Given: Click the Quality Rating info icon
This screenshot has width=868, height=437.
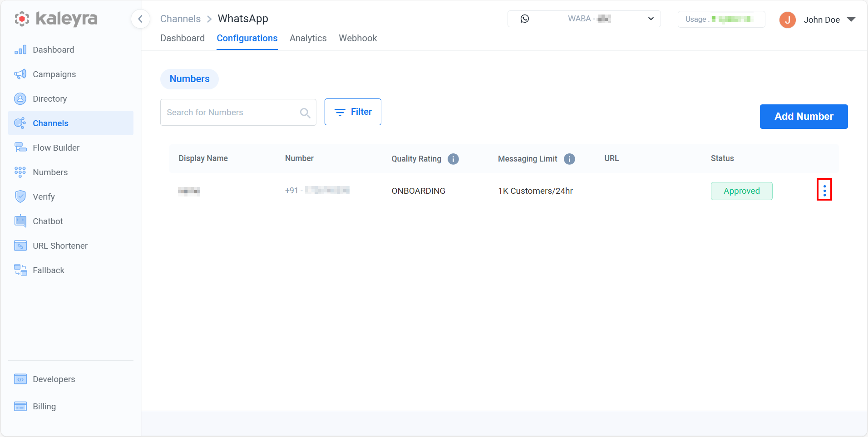Looking at the screenshot, I should coord(453,159).
